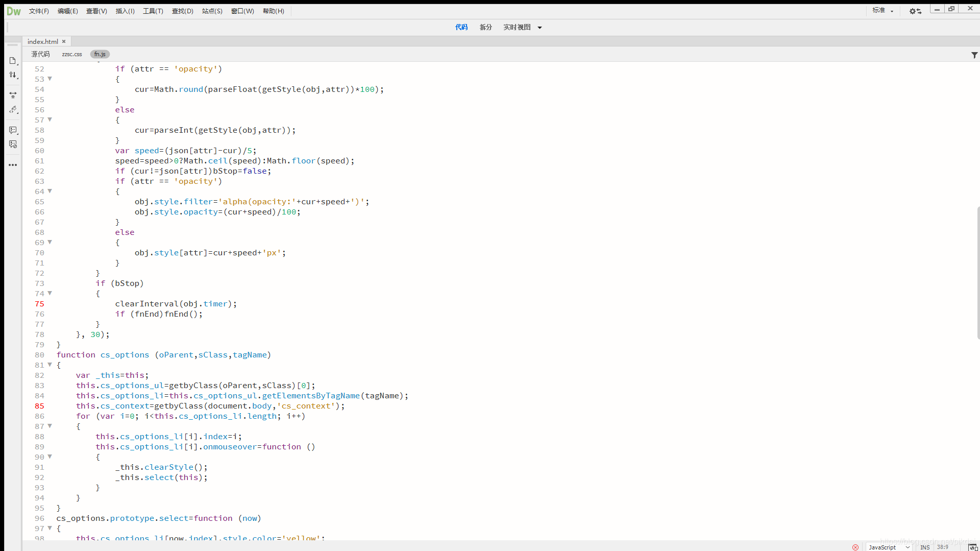980x551 pixels.
Task: Open the 工具(T) menu
Action: click(153, 11)
